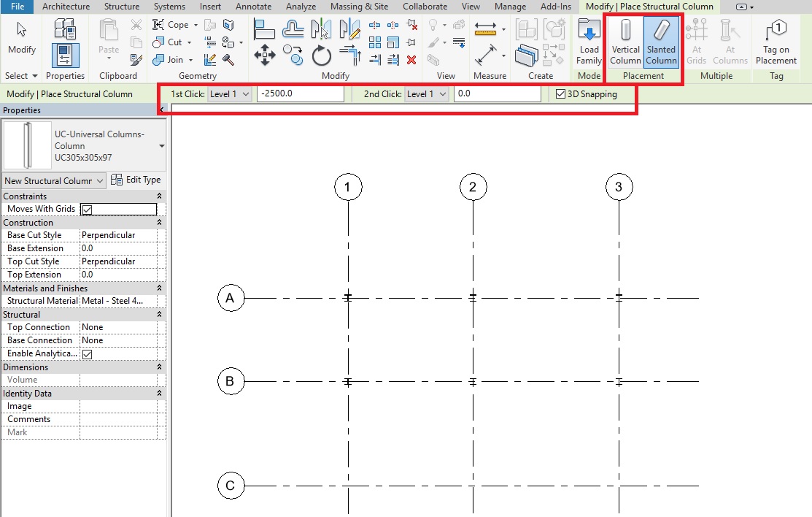Open the Annotate ribbon tab

pyautogui.click(x=253, y=7)
